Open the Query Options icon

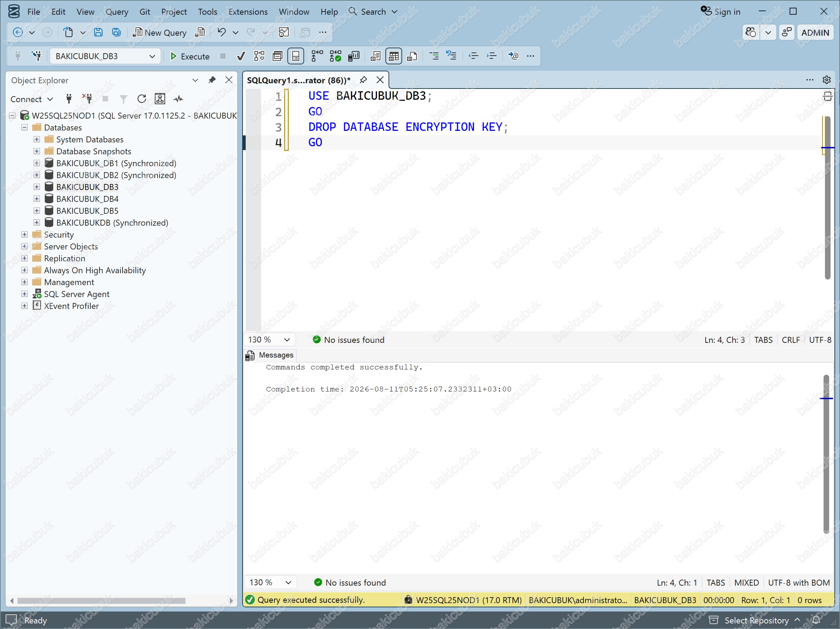click(278, 56)
